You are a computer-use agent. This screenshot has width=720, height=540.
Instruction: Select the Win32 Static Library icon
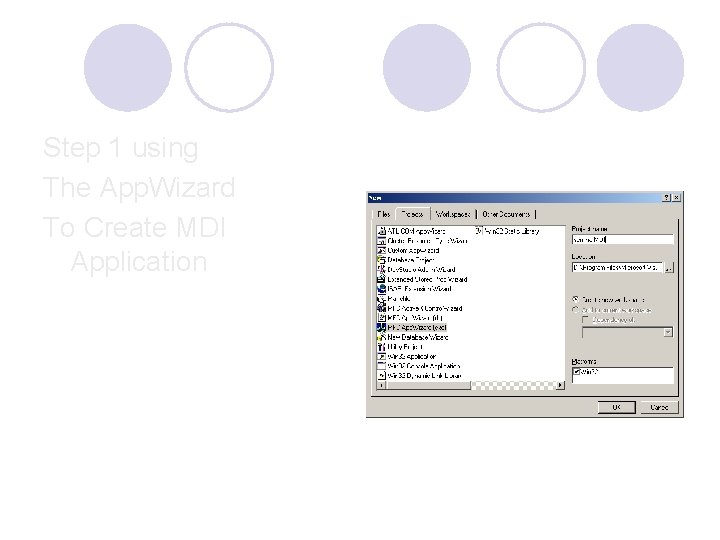point(478,231)
